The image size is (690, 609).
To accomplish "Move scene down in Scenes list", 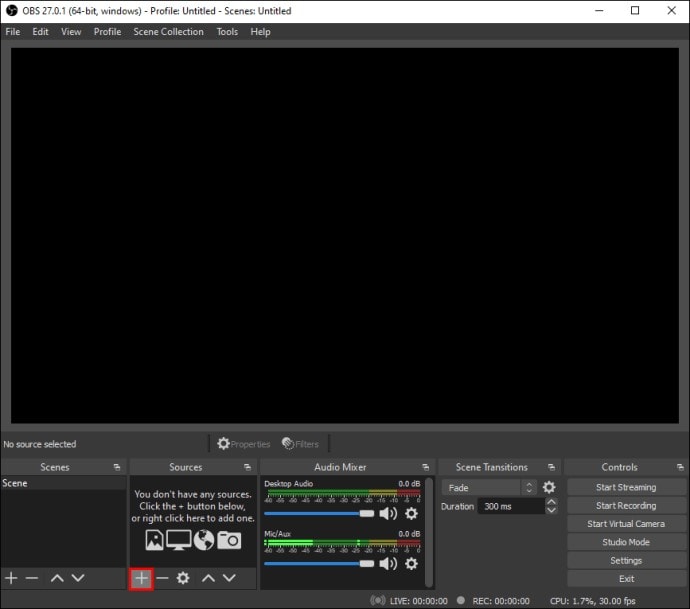I will [78, 578].
